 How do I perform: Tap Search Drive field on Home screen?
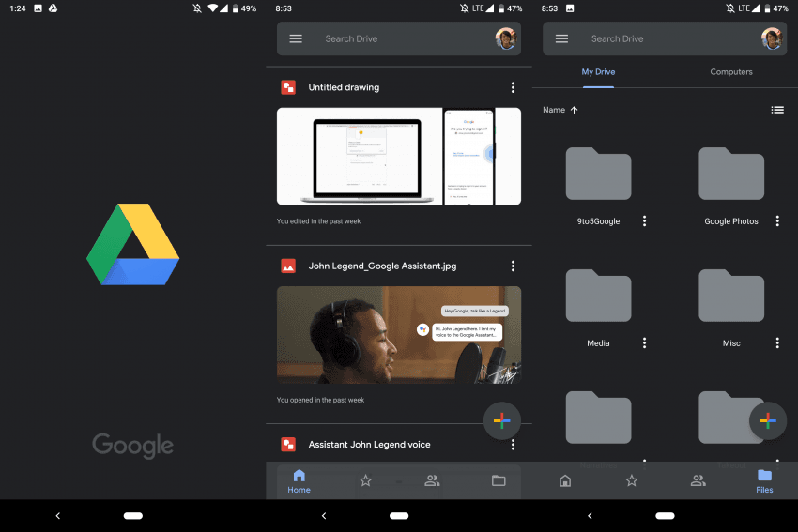pyautogui.click(x=398, y=38)
